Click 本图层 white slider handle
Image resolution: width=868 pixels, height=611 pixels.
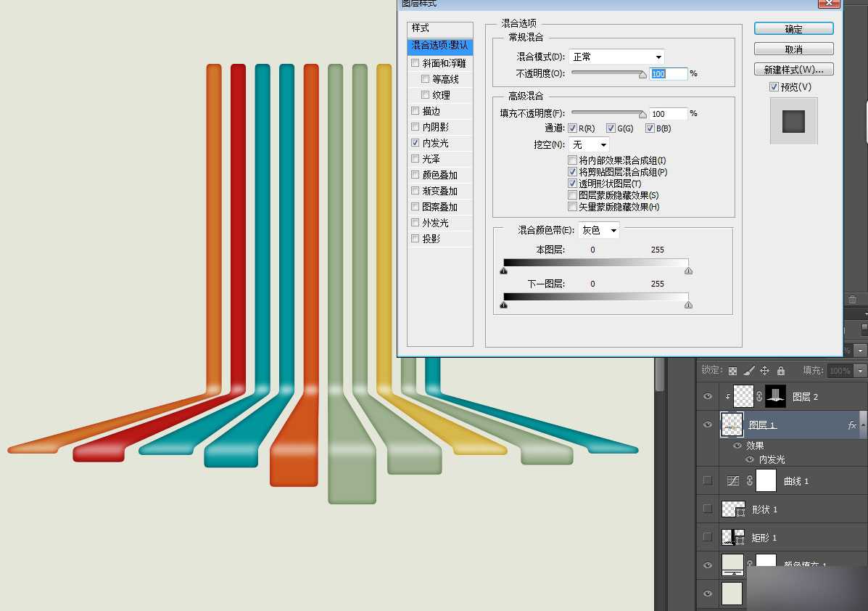[x=688, y=271]
